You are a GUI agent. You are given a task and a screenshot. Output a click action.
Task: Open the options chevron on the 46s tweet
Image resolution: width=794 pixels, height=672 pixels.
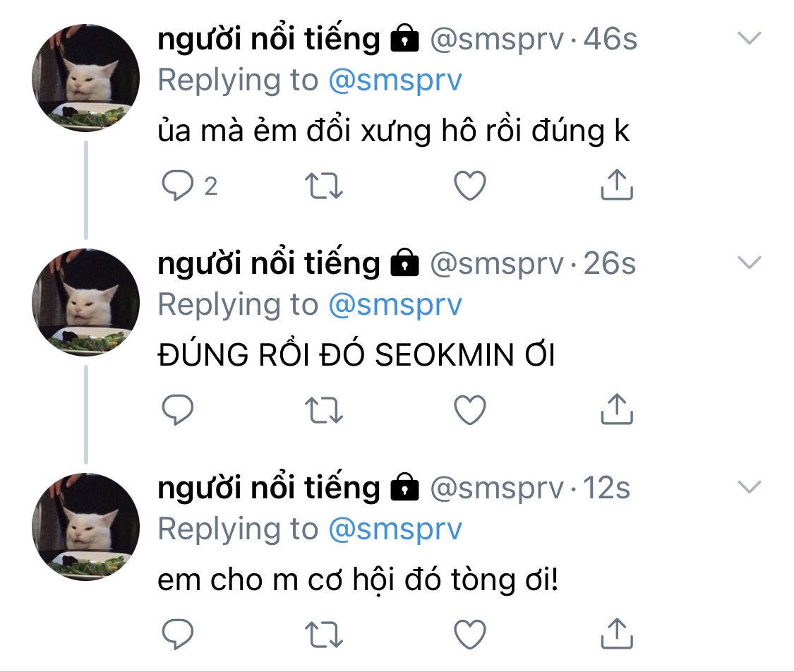(749, 39)
